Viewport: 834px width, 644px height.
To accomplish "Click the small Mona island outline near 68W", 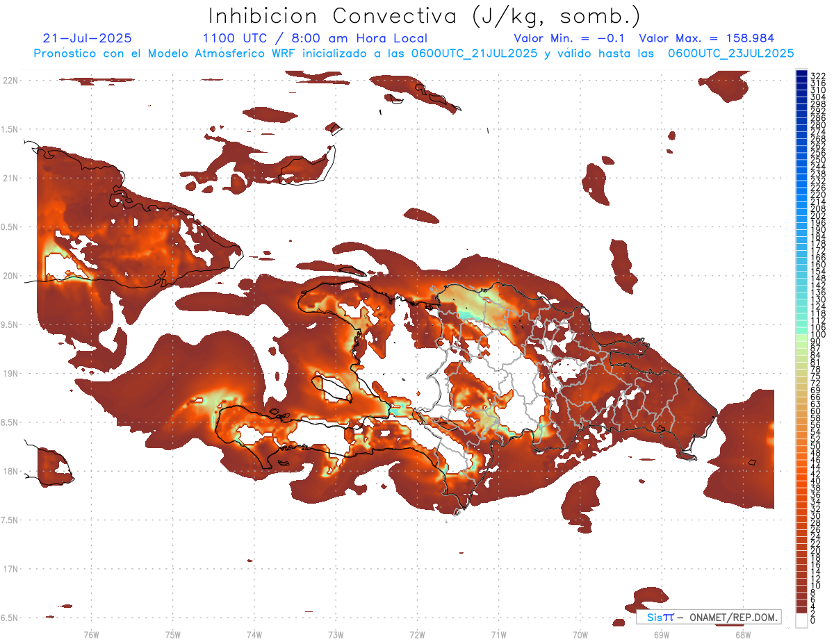I will coord(750,461).
